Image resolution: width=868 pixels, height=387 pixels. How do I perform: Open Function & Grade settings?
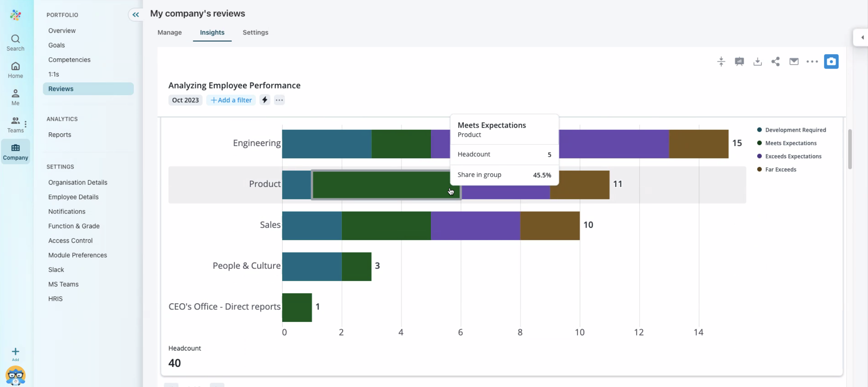coord(74,226)
